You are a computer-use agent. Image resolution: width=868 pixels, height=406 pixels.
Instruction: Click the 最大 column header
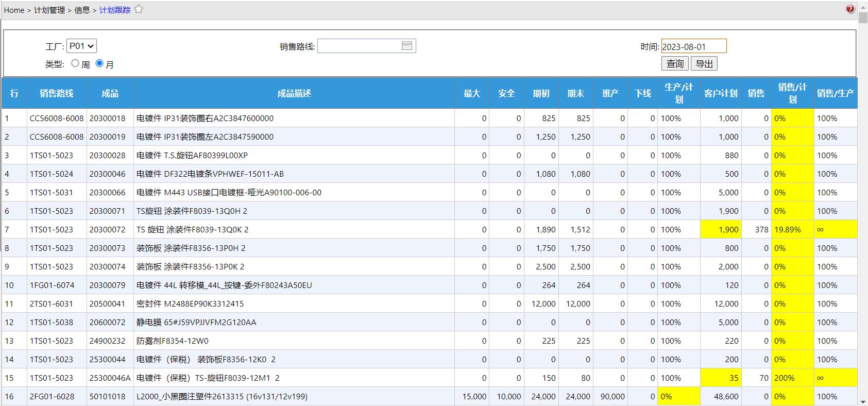[472, 93]
